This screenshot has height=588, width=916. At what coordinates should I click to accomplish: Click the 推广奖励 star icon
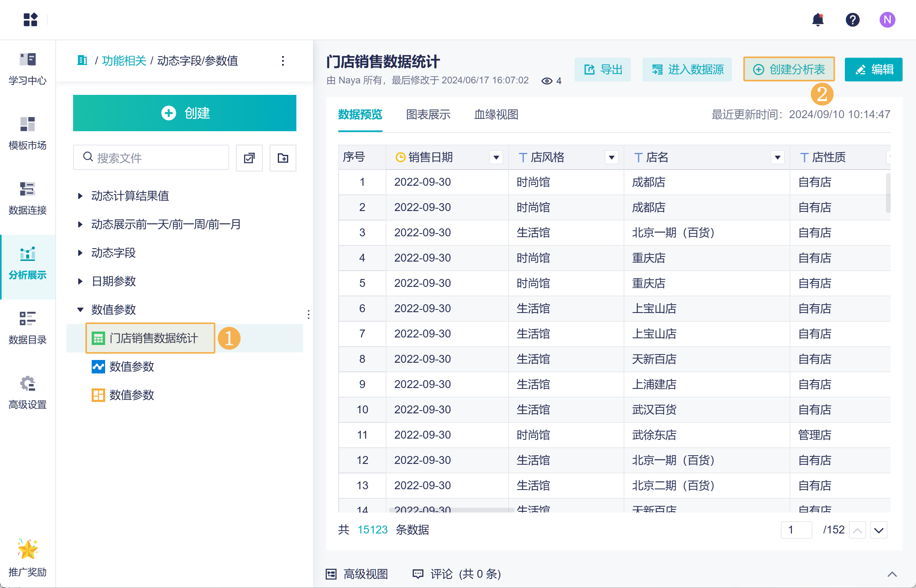27,549
